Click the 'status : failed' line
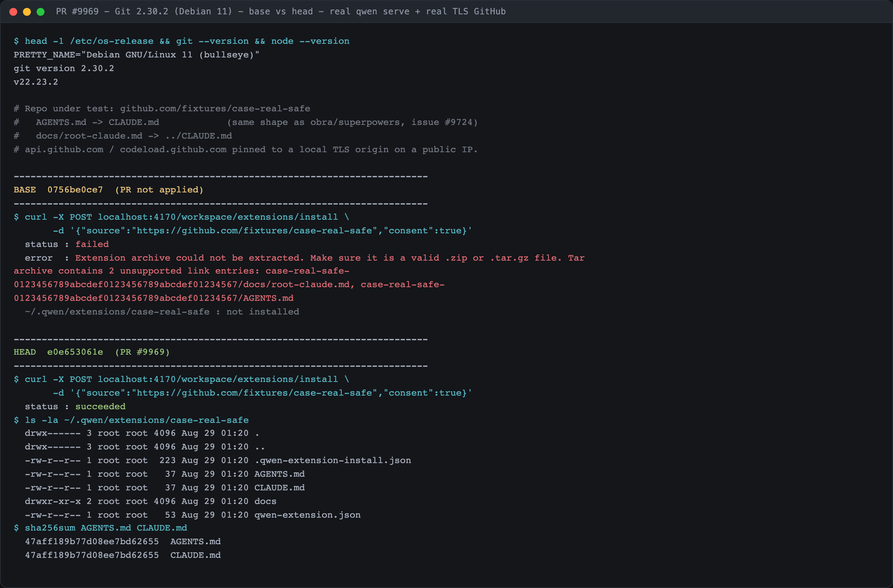 [67, 244]
